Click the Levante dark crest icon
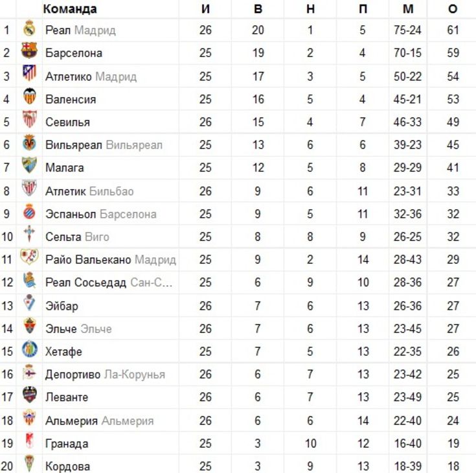The image size is (476, 473). [29, 395]
